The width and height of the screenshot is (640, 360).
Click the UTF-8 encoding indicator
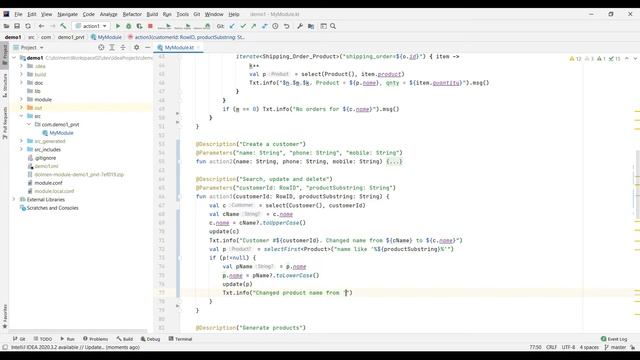click(x=568, y=347)
